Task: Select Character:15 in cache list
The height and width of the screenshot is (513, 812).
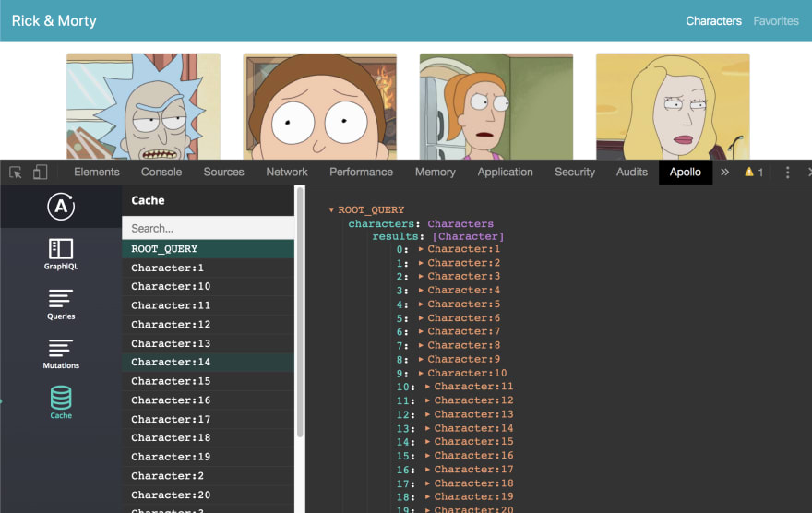Action: tap(208, 381)
